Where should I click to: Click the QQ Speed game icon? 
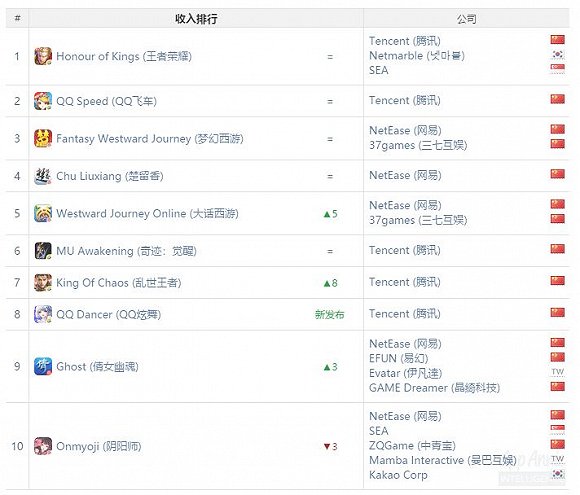pos(43,101)
